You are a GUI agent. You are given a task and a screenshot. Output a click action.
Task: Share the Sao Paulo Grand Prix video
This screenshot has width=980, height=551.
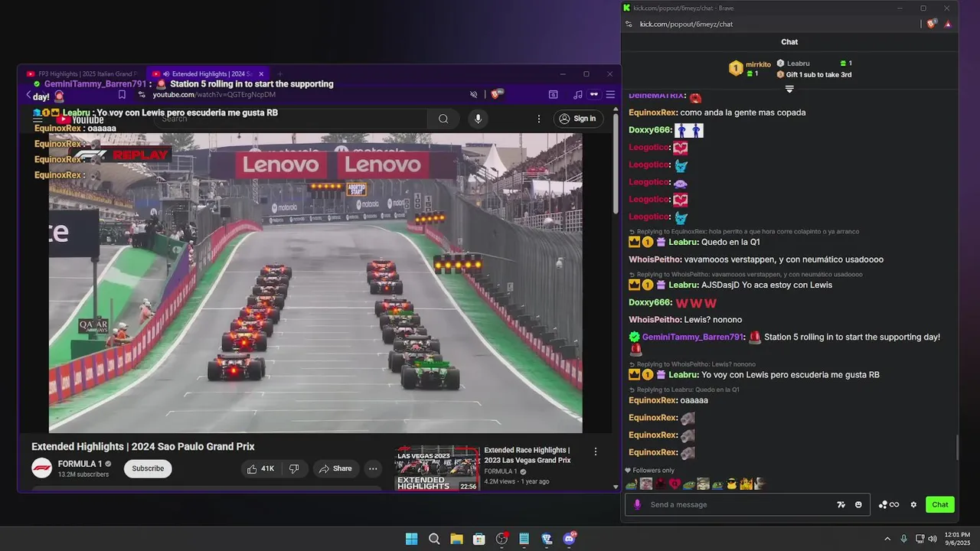(x=335, y=468)
